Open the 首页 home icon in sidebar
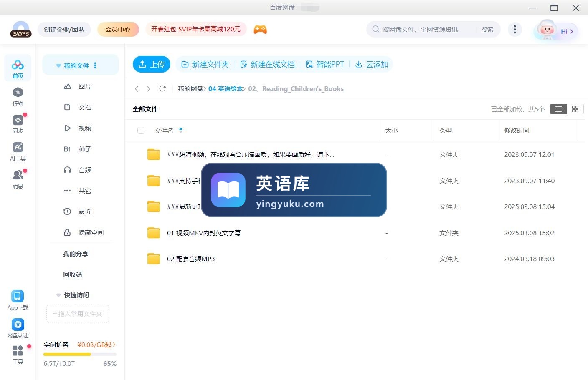Viewport: 588px width, 380px height. click(x=18, y=69)
